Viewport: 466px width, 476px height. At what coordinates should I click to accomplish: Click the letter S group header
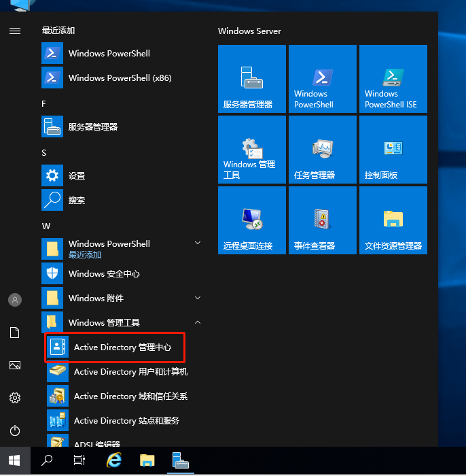click(x=44, y=153)
